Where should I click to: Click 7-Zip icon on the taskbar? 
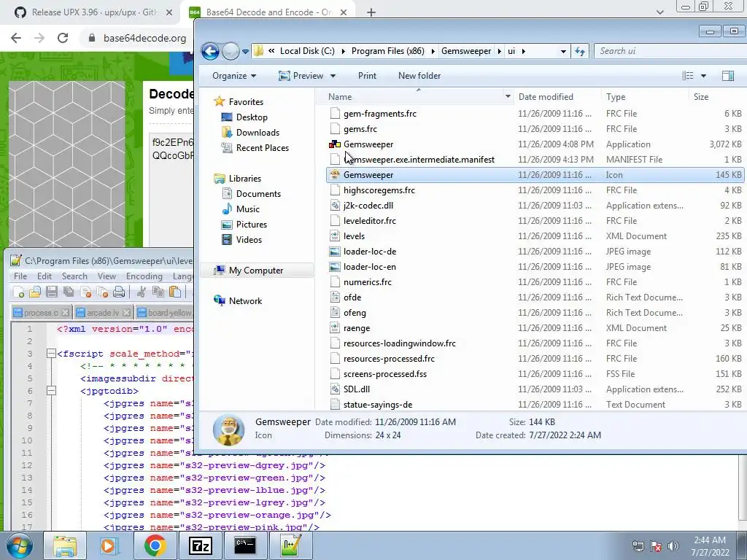(200, 545)
